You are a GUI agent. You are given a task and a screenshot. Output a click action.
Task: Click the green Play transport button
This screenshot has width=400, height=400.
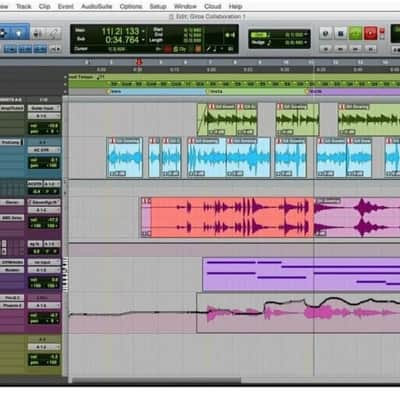(x=355, y=33)
